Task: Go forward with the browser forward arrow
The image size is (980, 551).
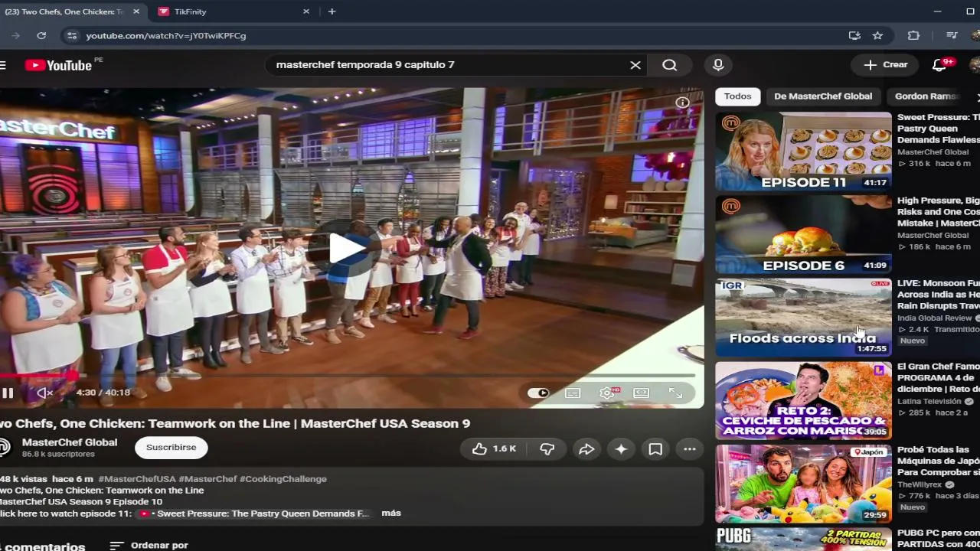Action: click(15, 36)
